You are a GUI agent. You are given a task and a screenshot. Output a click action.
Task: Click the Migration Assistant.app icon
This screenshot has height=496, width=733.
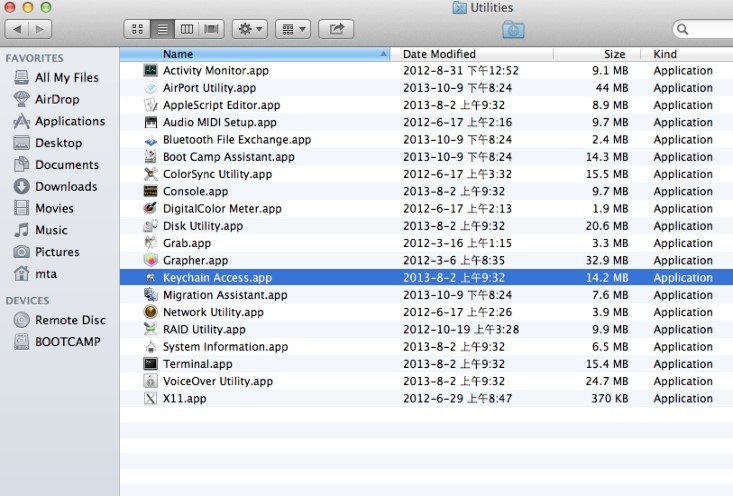click(x=151, y=295)
